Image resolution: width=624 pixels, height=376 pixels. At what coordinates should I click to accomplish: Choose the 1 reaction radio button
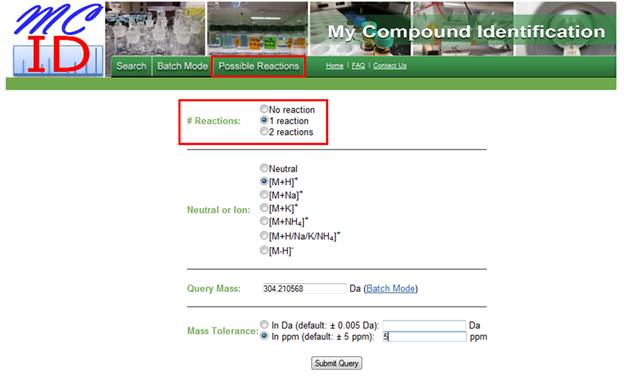(x=264, y=120)
